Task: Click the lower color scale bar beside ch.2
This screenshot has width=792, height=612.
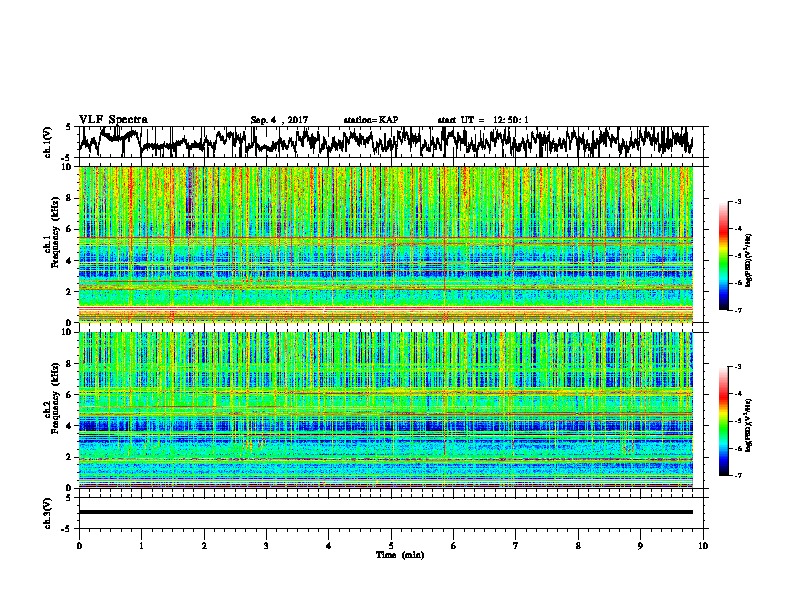Action: point(723,421)
